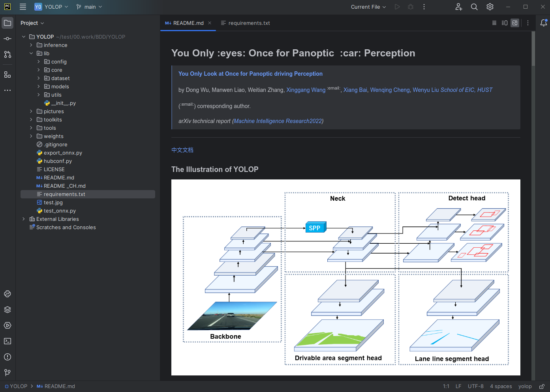Open the Problems tool window
Screen dimensions: 550x392
coord(8,357)
